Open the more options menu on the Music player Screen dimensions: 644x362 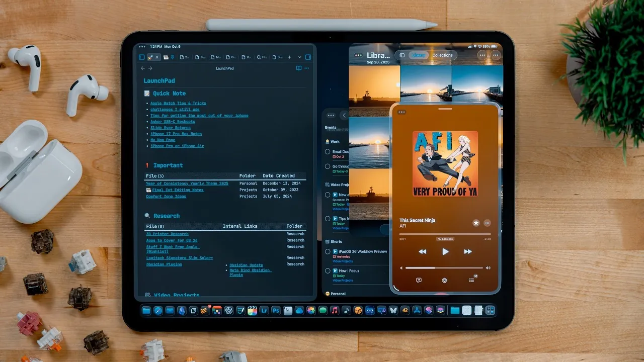487,223
